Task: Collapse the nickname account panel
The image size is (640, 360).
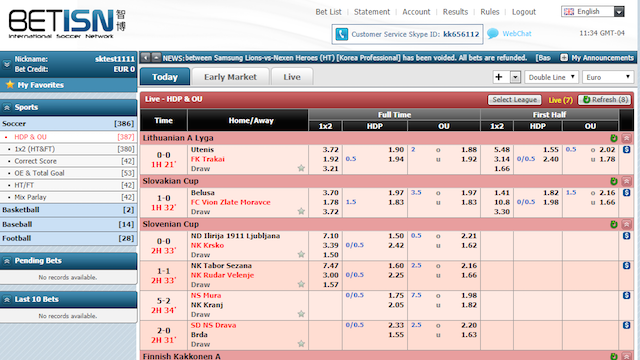Action: [x=7, y=64]
